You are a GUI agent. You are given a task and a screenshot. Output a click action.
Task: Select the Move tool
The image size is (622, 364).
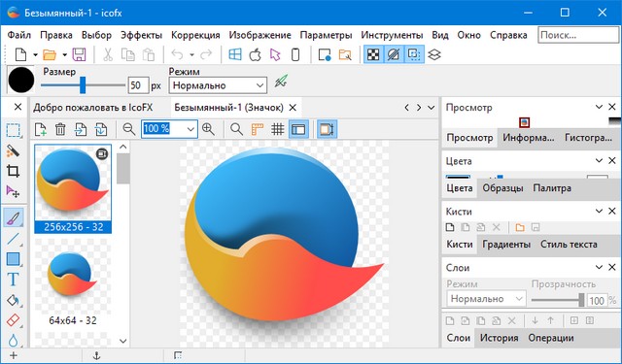click(13, 191)
